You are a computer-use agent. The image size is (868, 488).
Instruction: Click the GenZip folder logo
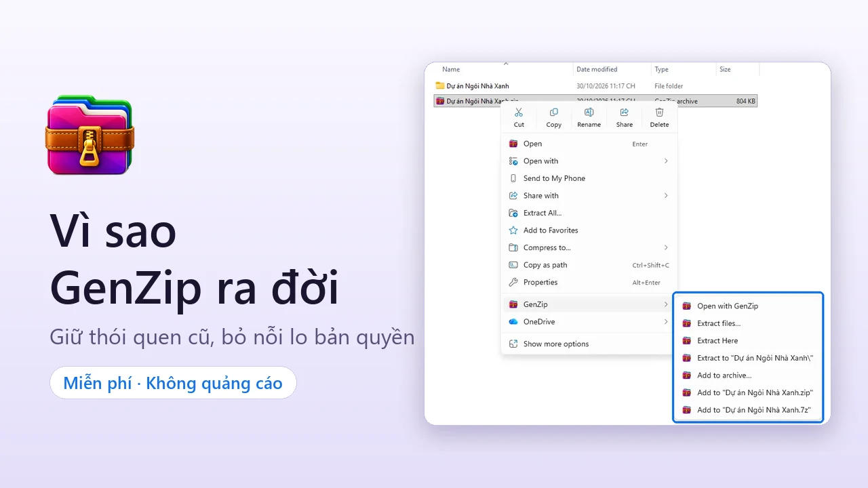click(x=90, y=136)
